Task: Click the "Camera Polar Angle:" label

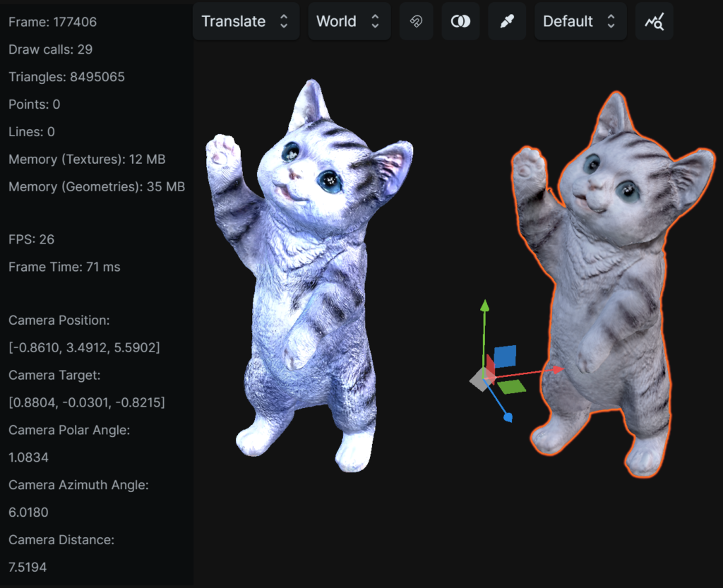Action: 69,430
